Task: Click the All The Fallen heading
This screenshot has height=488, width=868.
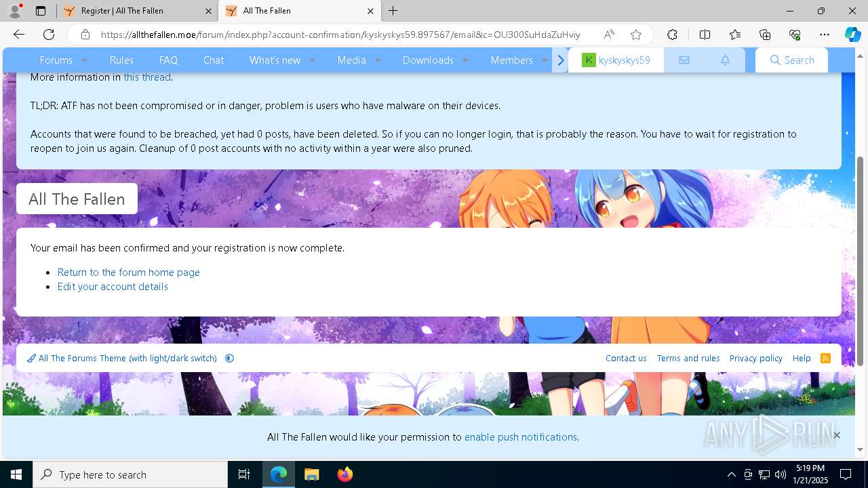Action: coord(77,199)
